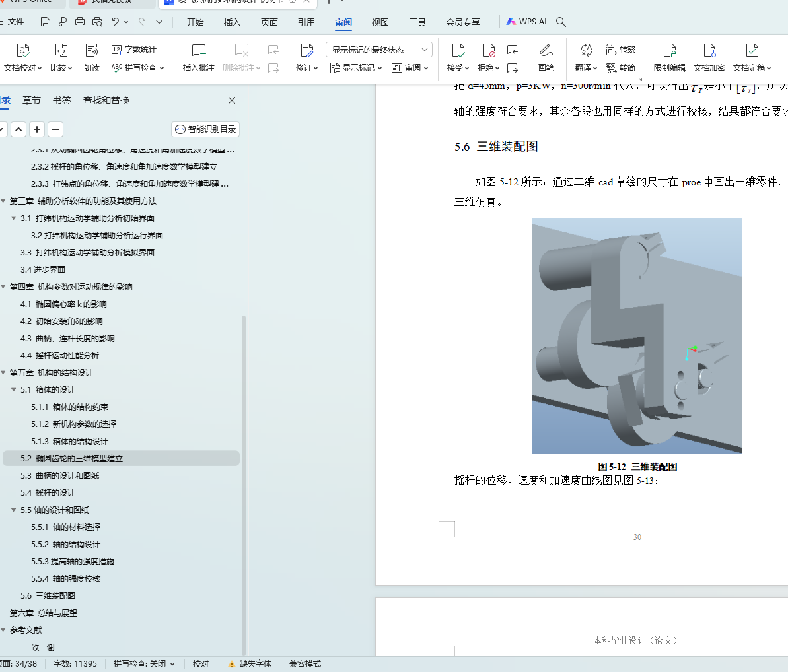
Task: Click the up arrow button in navigation pane
Action: [18, 129]
